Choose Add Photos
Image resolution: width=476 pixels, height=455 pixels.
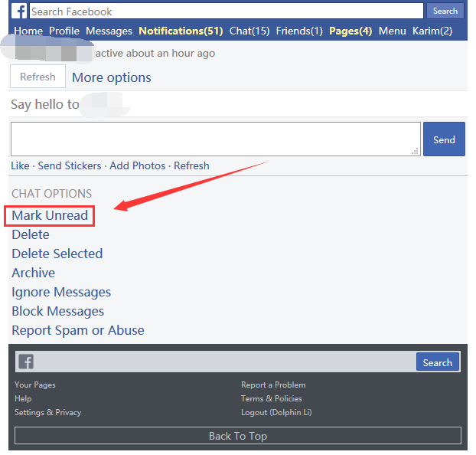pyautogui.click(x=138, y=165)
